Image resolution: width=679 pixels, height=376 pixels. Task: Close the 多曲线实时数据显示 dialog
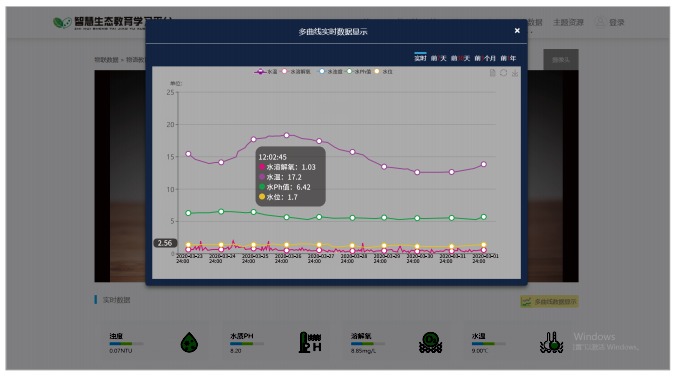pyautogui.click(x=517, y=31)
